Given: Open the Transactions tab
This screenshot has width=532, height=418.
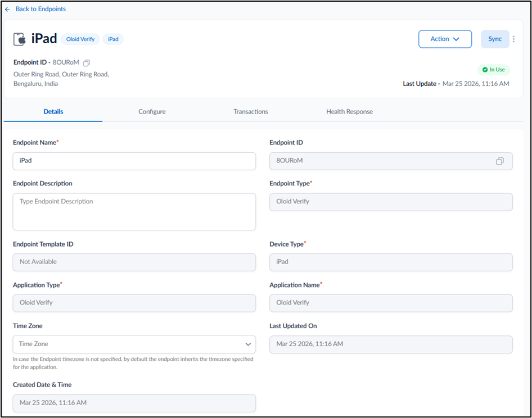Looking at the screenshot, I should point(251,112).
